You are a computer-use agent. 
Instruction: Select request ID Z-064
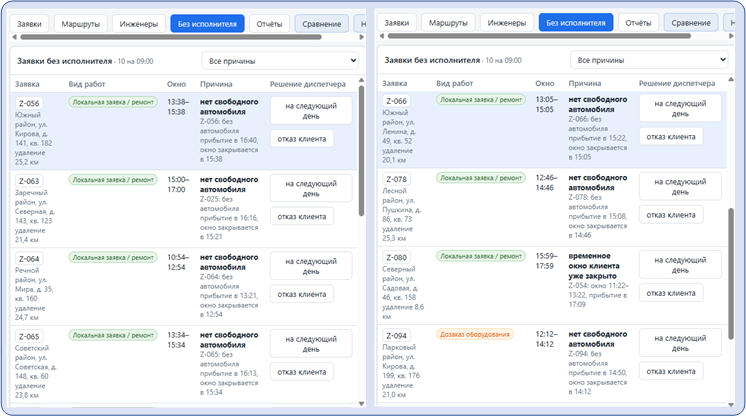point(29,258)
